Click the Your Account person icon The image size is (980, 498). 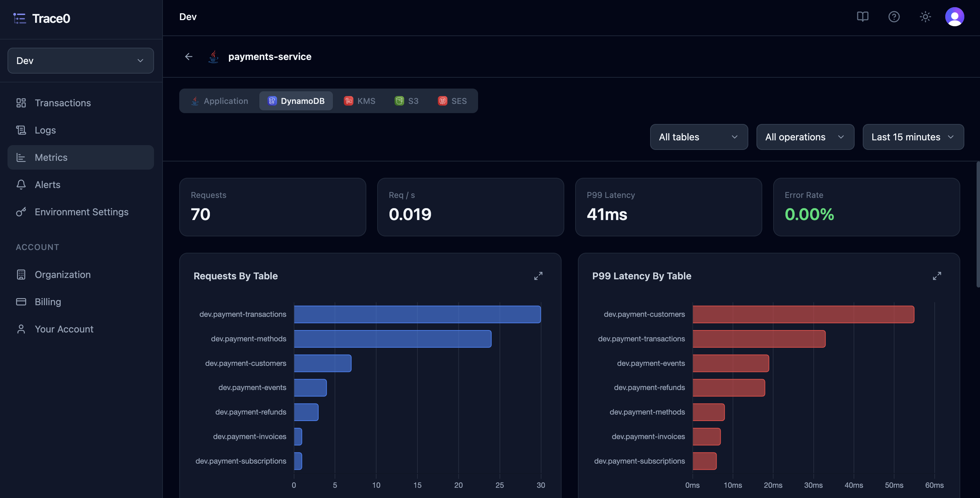(21, 329)
